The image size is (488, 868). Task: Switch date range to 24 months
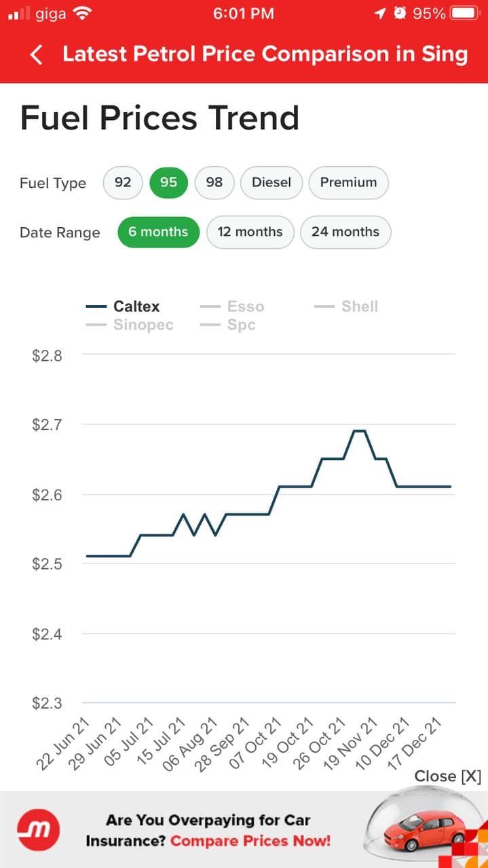pyautogui.click(x=345, y=232)
